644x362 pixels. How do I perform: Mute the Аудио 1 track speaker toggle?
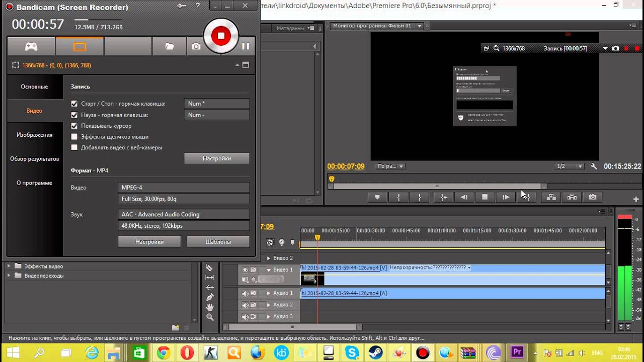coord(245,293)
